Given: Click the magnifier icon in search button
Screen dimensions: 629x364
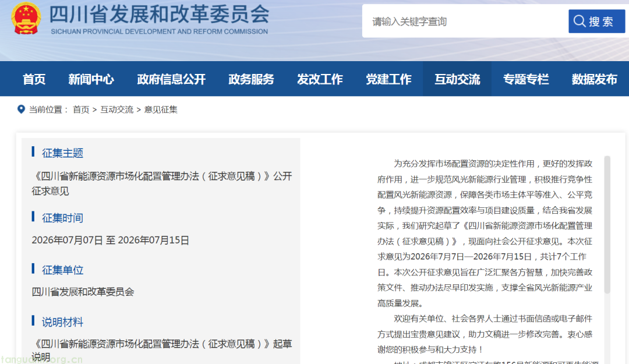Looking at the screenshot, I should (579, 22).
